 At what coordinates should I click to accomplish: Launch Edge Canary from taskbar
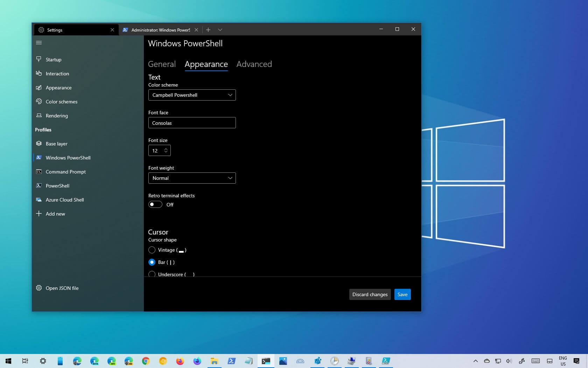click(128, 361)
